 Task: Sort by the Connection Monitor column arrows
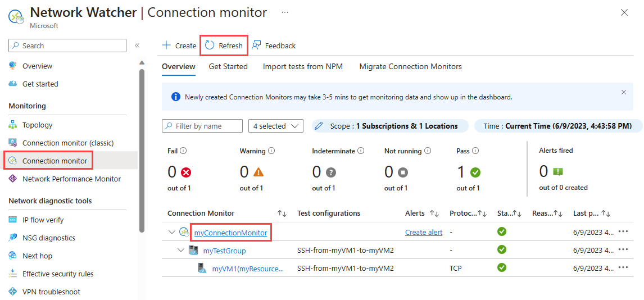tap(282, 213)
